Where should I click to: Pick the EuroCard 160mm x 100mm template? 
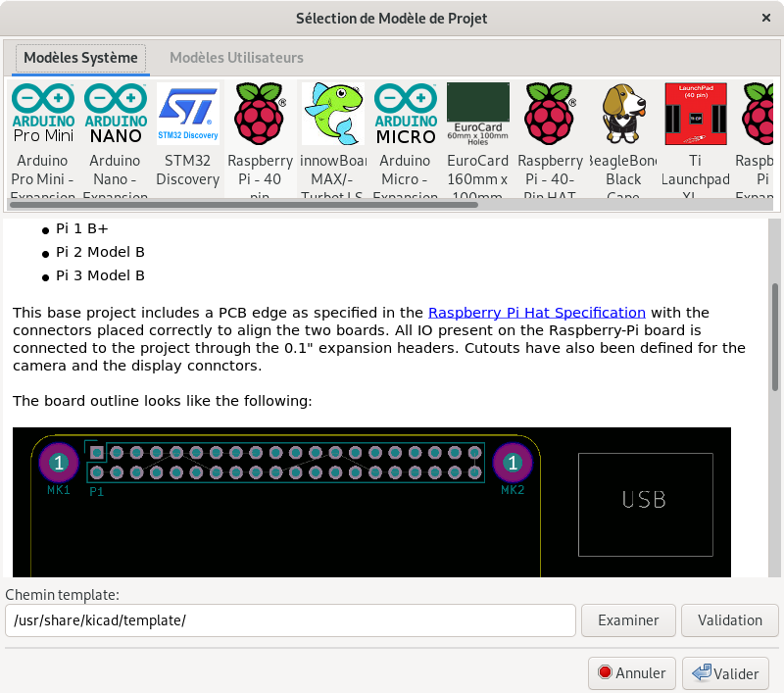(x=477, y=114)
